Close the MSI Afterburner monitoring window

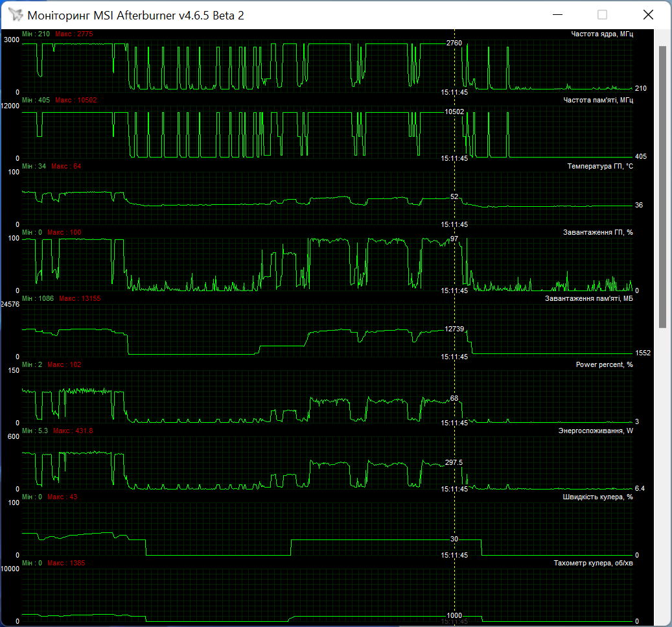648,14
